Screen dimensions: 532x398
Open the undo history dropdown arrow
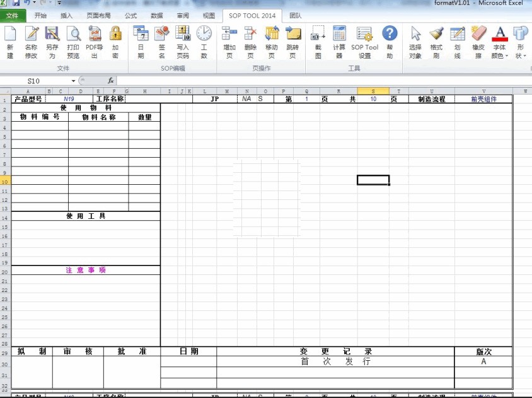pos(35,3)
